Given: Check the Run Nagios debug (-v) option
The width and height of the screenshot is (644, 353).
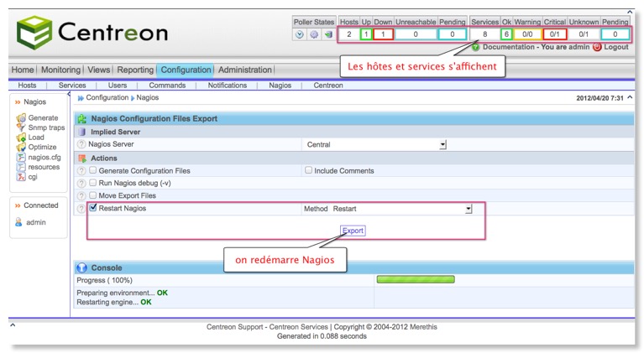Looking at the screenshot, I should 93,183.
